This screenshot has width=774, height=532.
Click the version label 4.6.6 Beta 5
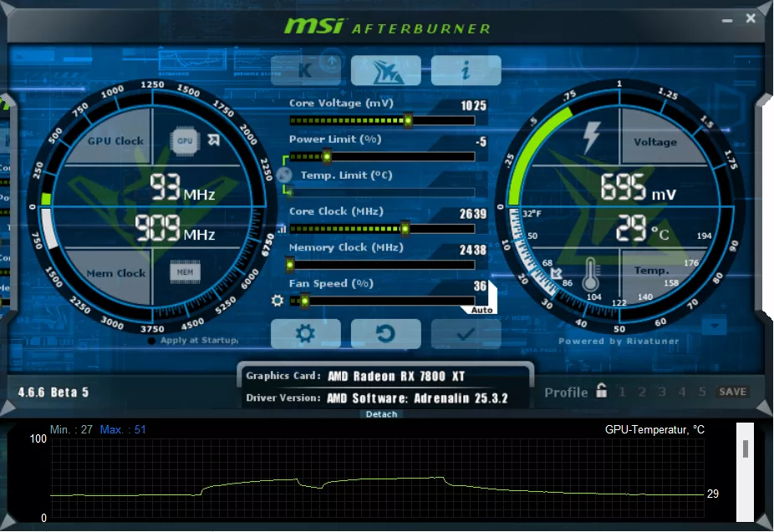coord(53,393)
